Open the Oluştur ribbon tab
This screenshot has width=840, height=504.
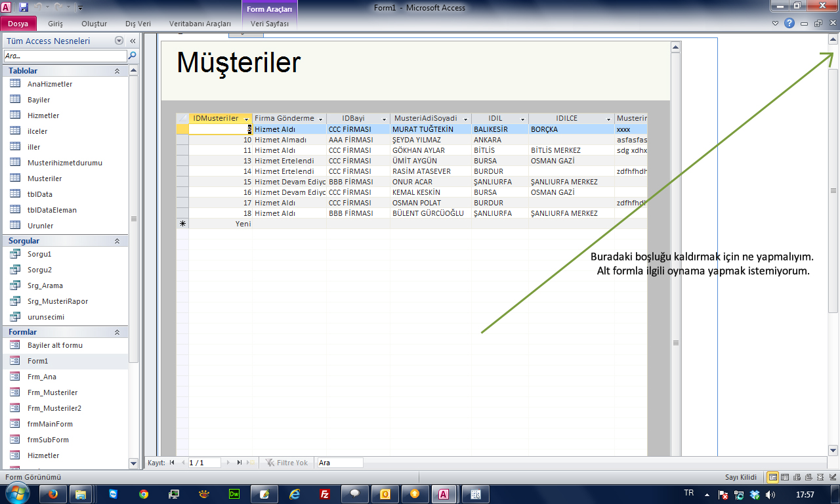point(94,24)
